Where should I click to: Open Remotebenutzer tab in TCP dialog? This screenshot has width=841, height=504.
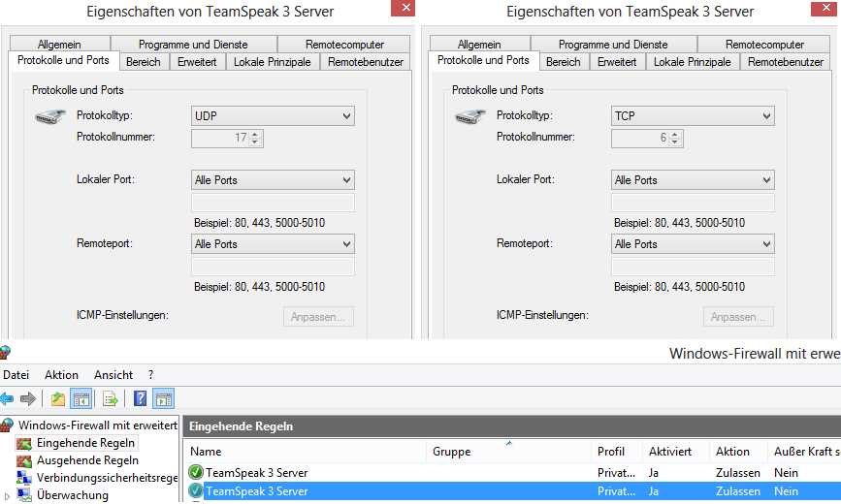click(786, 62)
